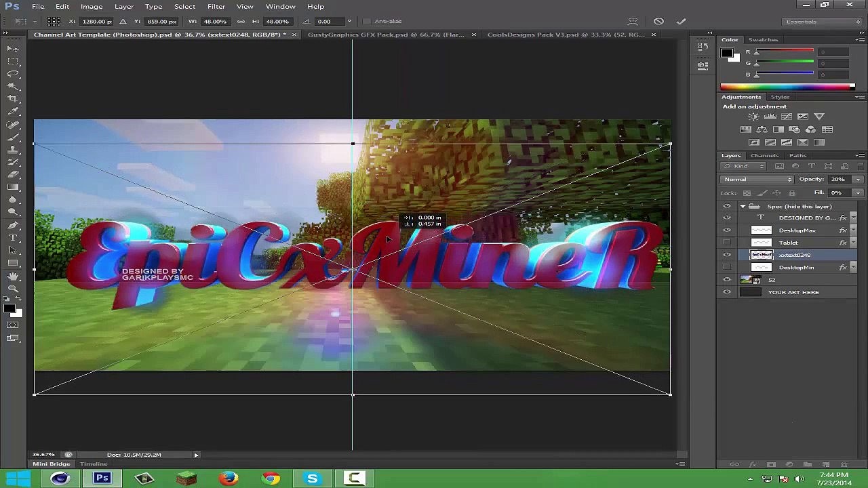
Task: Show the hidden Tablet layer
Action: [x=727, y=243]
